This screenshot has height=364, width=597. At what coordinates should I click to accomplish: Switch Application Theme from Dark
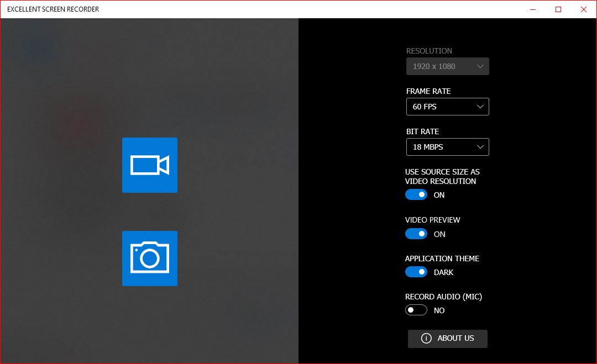pos(416,272)
